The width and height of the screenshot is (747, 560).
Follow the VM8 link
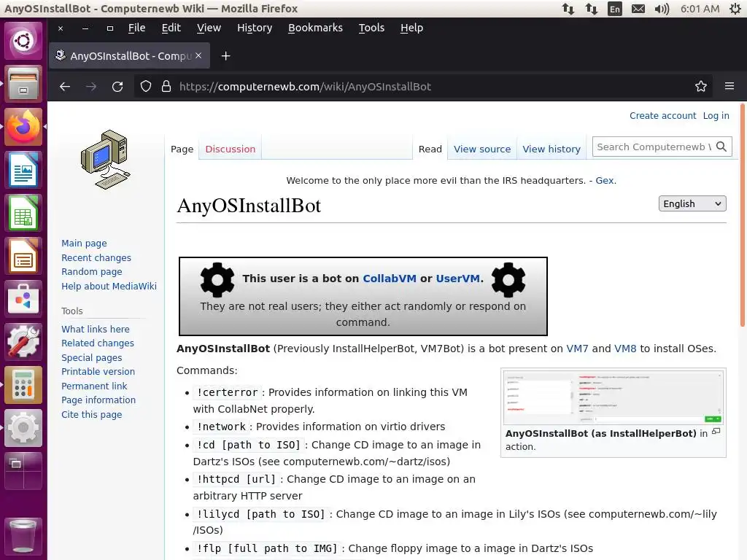coord(625,349)
